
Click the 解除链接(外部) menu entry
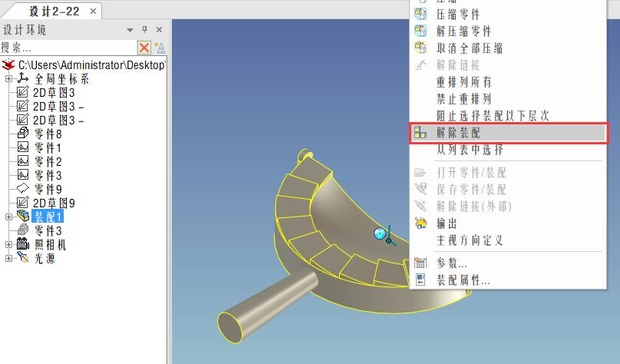coord(474,206)
